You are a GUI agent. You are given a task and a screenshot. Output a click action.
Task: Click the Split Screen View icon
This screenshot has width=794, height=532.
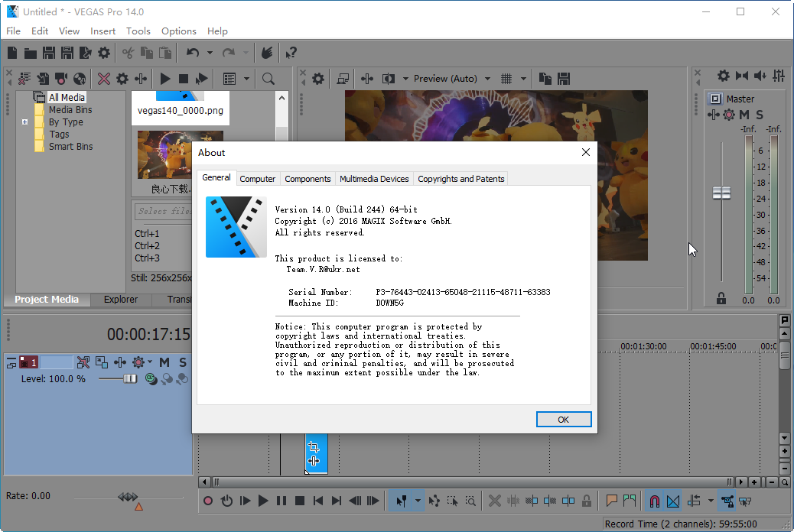click(389, 79)
